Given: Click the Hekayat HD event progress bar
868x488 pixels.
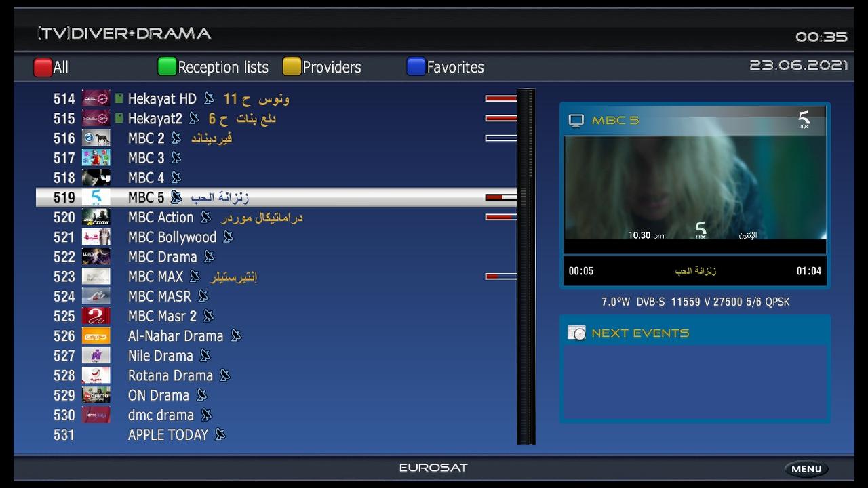Looking at the screenshot, I should coord(501,99).
